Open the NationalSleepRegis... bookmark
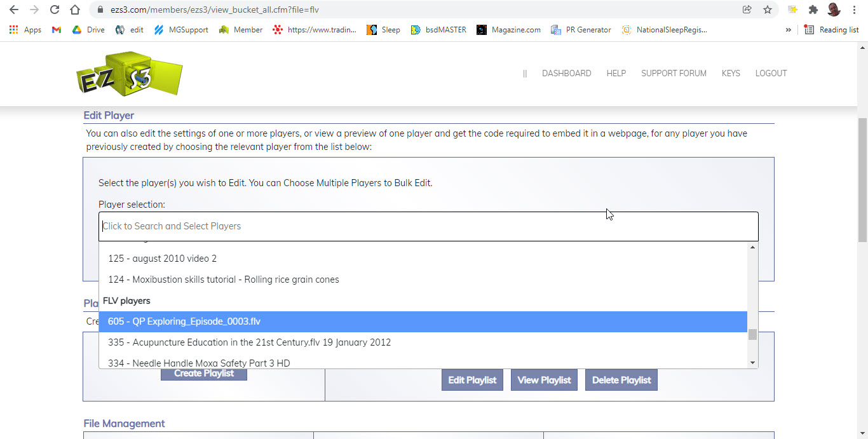868x439 pixels. click(665, 30)
